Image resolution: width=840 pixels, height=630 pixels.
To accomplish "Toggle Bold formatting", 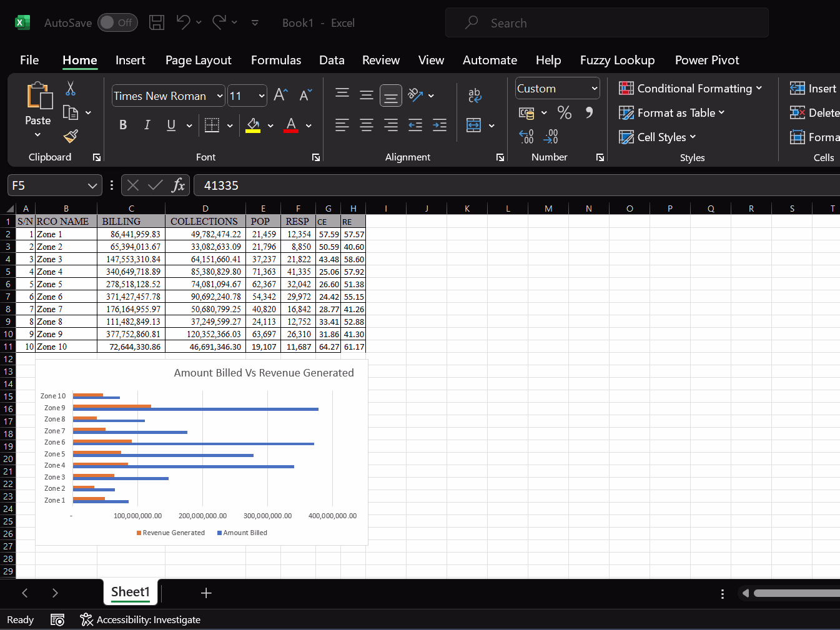I will [123, 125].
